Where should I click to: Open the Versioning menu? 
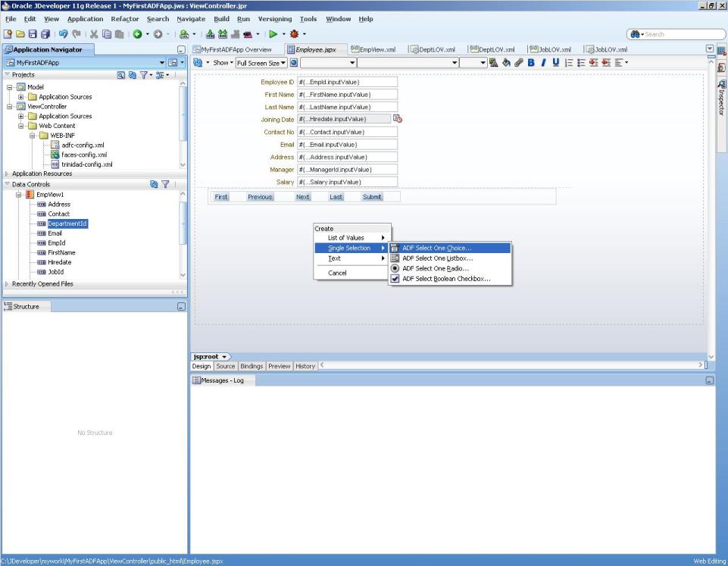coord(275,19)
